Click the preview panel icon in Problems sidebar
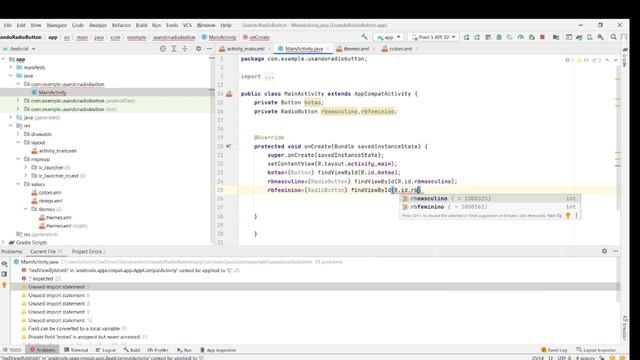Screen dimensions: 640x360 [4, 274]
